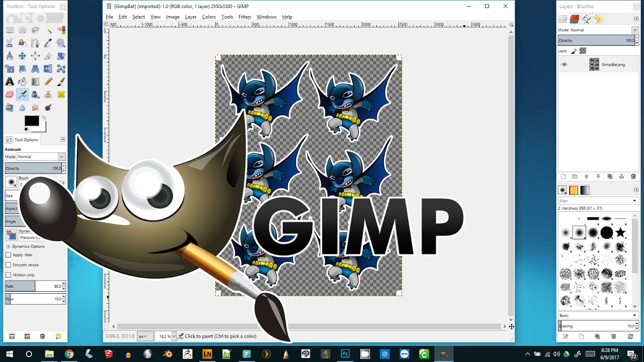This screenshot has width=644, height=362.
Task: Select the Blend gradient tool
Action: [35, 81]
